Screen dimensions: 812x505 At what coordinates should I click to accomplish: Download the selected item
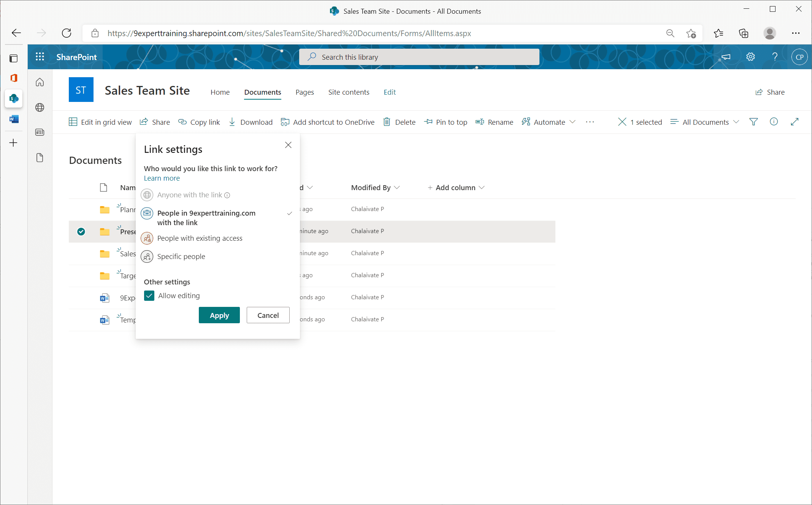click(x=251, y=122)
